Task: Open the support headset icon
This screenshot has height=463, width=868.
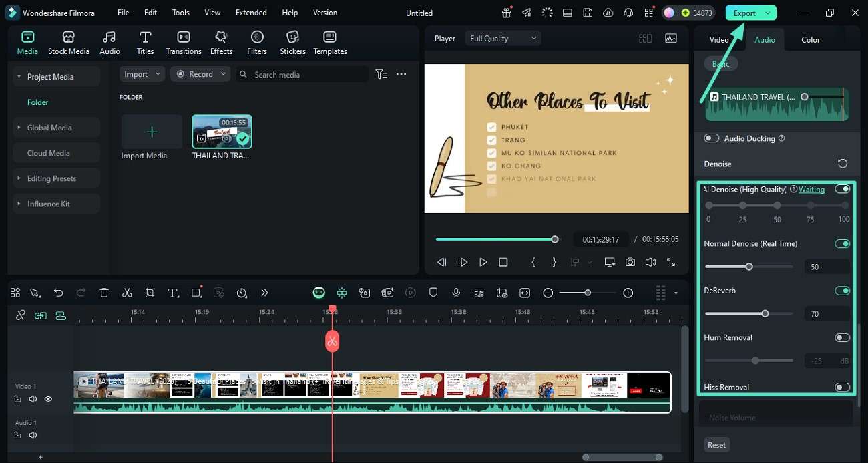Action: (628, 13)
